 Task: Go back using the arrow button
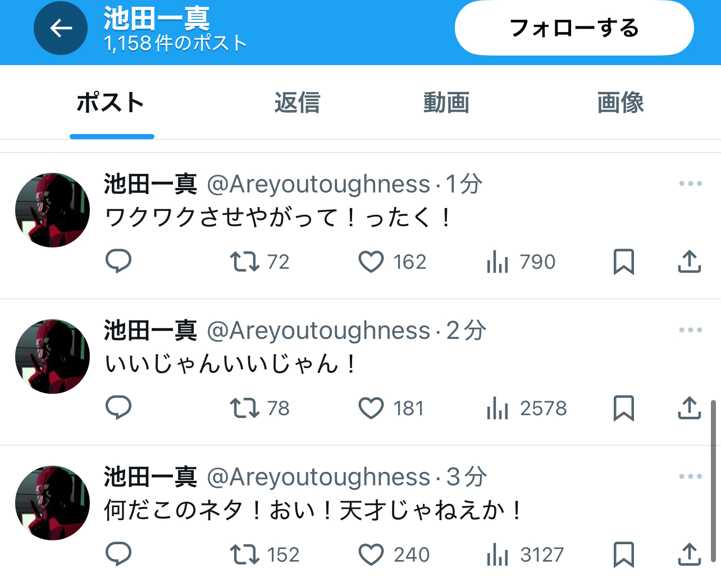coord(61,28)
